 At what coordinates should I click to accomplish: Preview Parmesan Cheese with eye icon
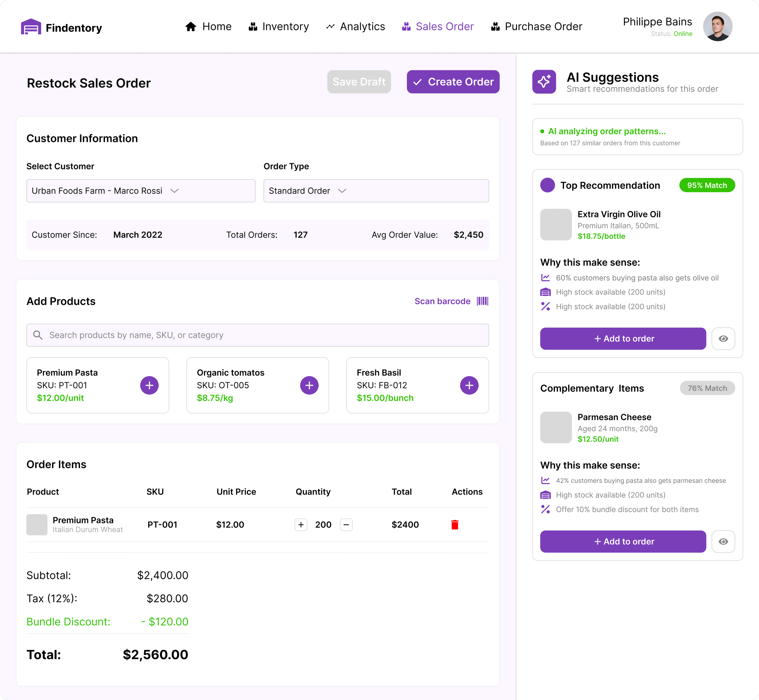point(723,542)
